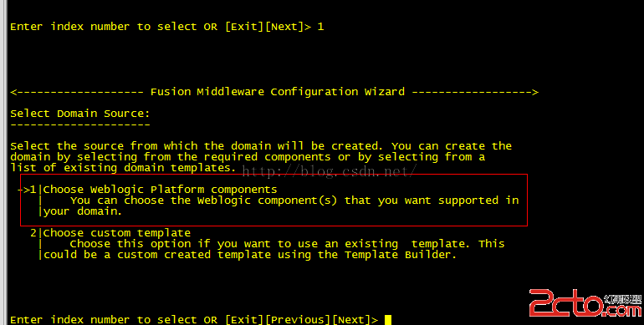
Task: Click the dashed underline beneath Select Domain Source
Action: (80, 124)
